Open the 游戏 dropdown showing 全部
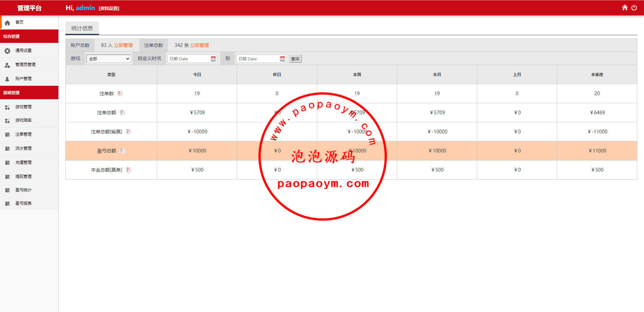The width and height of the screenshot is (644, 312). 109,59
